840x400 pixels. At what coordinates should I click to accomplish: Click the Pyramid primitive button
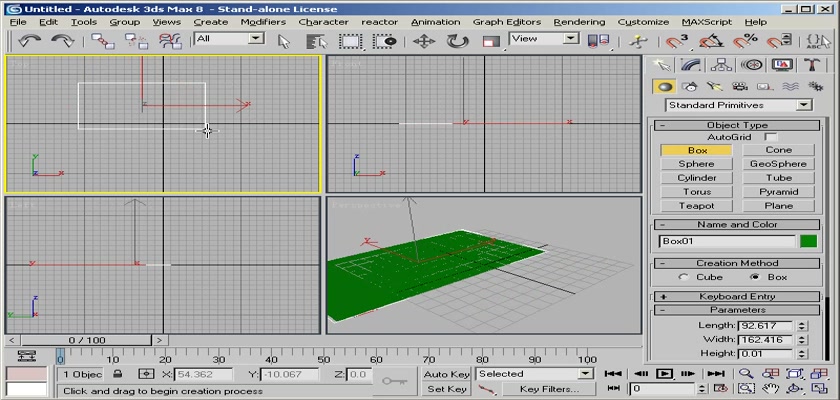click(778, 192)
